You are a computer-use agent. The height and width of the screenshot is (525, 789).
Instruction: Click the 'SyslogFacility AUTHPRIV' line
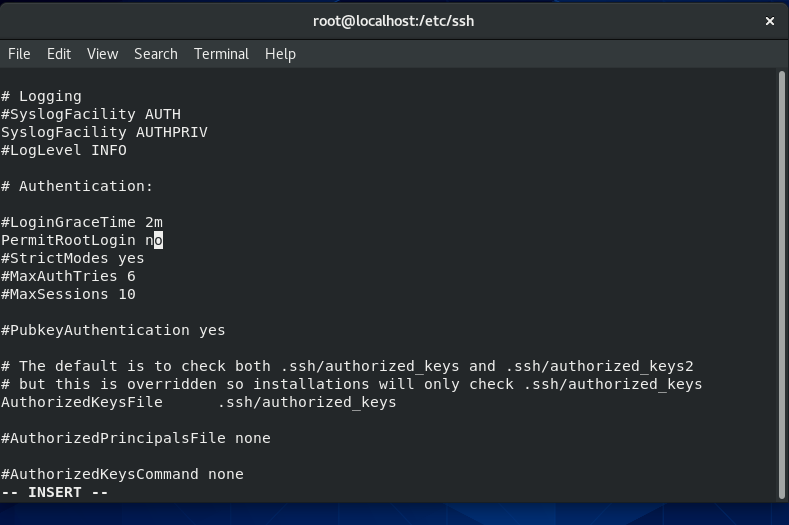(x=104, y=132)
